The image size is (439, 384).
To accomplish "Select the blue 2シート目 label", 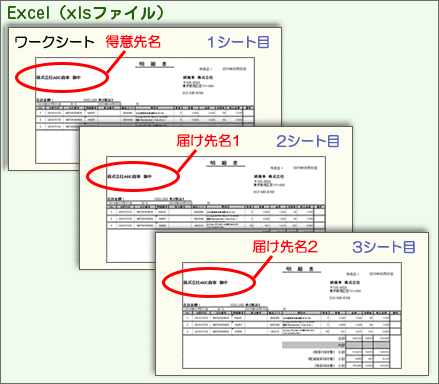I will (x=308, y=141).
